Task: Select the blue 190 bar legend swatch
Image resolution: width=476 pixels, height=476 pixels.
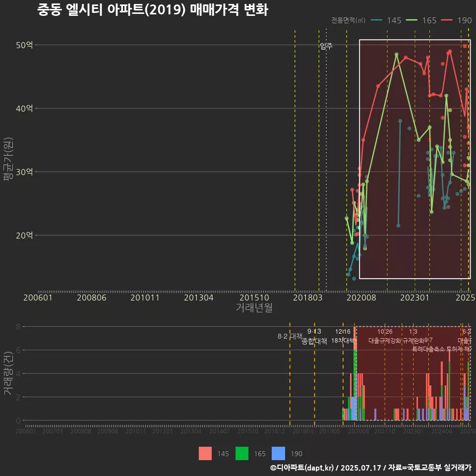Action: point(278,454)
